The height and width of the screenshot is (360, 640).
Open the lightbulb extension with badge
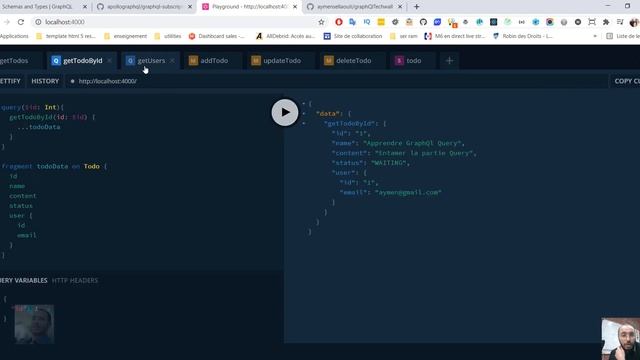452,22
